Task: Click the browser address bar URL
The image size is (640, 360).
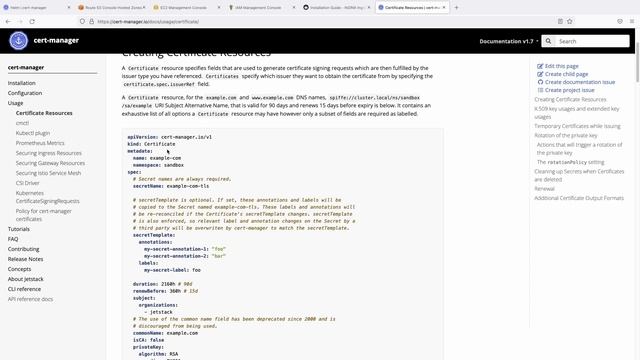Action: pyautogui.click(x=148, y=21)
